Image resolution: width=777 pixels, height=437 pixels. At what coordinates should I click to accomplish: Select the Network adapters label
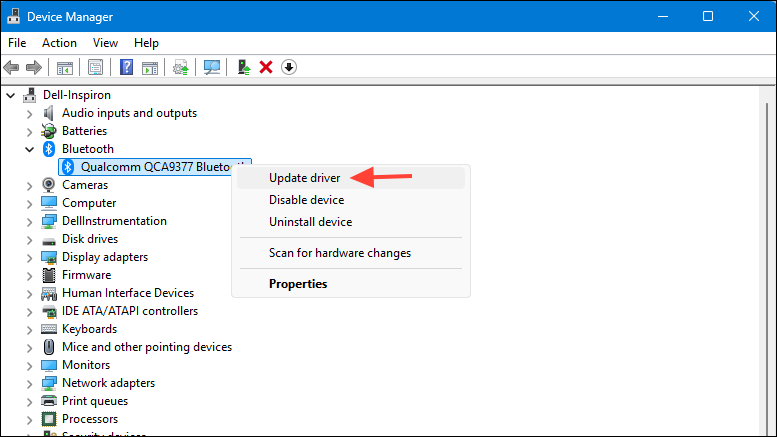coord(108,383)
